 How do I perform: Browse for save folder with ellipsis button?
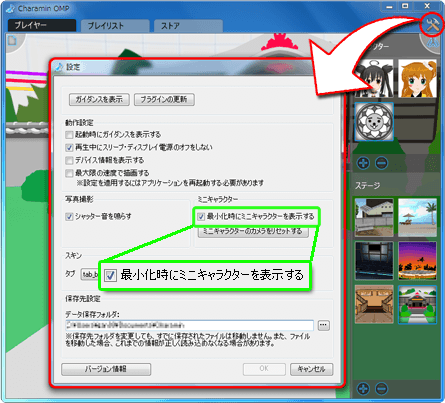(324, 325)
